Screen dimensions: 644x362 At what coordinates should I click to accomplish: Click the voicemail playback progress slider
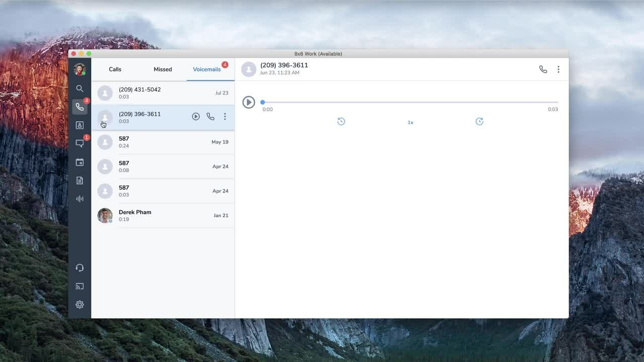coord(410,102)
